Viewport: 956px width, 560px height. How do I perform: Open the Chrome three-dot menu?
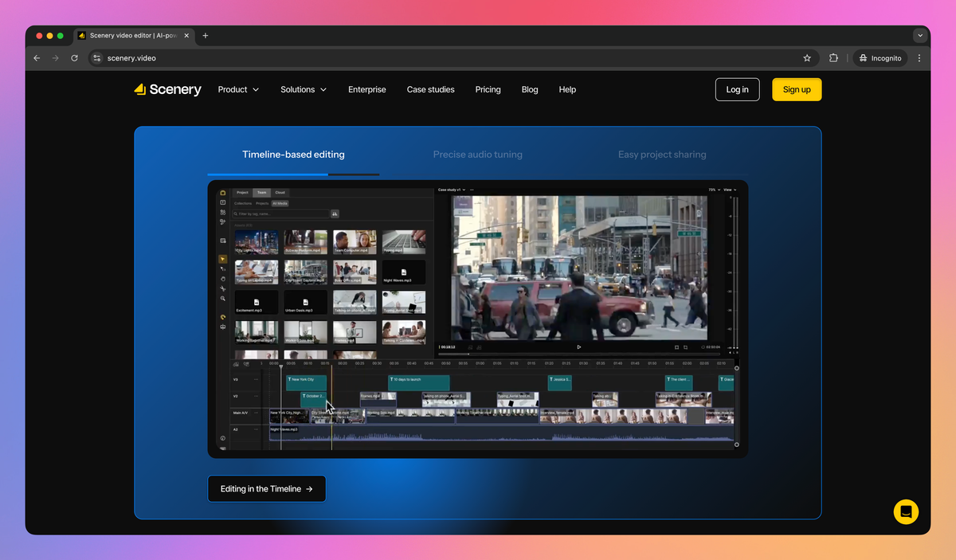pos(919,58)
